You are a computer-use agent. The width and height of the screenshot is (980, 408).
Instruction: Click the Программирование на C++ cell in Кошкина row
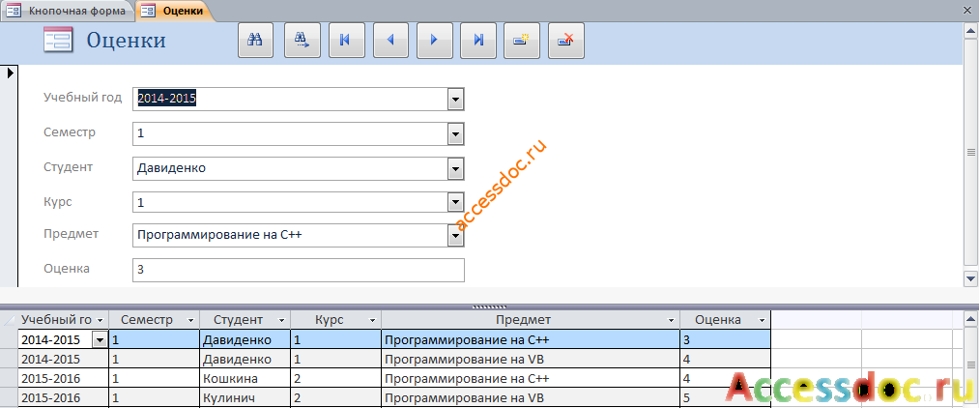(531, 379)
